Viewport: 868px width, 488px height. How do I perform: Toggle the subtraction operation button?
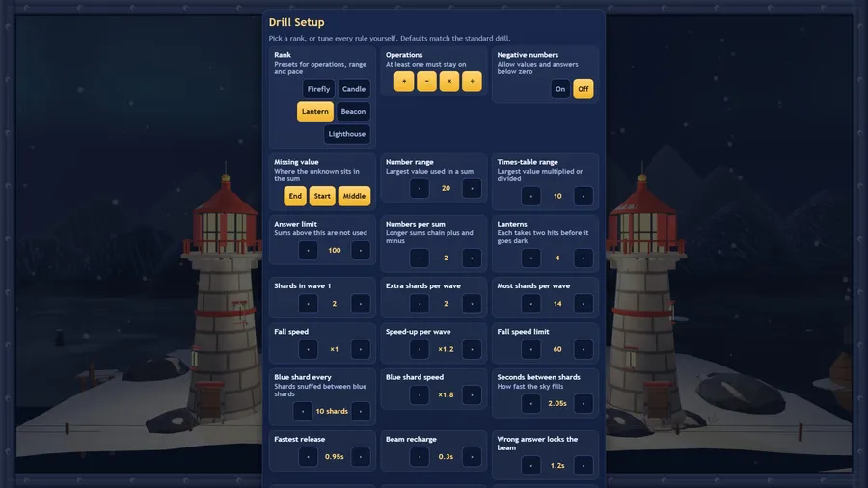coord(427,81)
